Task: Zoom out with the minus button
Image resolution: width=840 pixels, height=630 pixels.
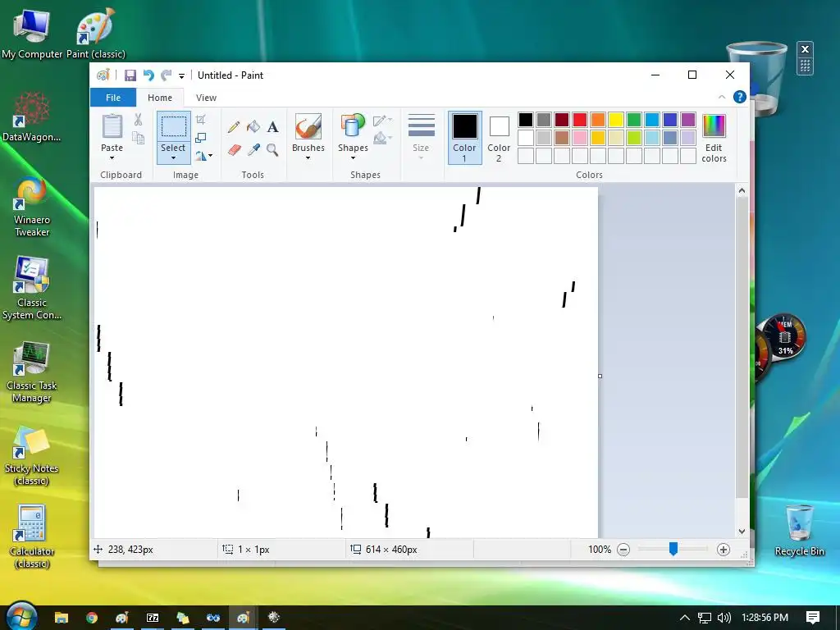Action: coord(623,550)
